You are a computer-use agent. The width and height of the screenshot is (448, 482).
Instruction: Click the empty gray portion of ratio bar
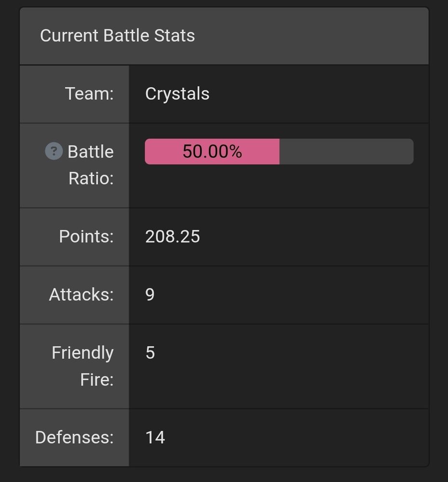pos(346,152)
